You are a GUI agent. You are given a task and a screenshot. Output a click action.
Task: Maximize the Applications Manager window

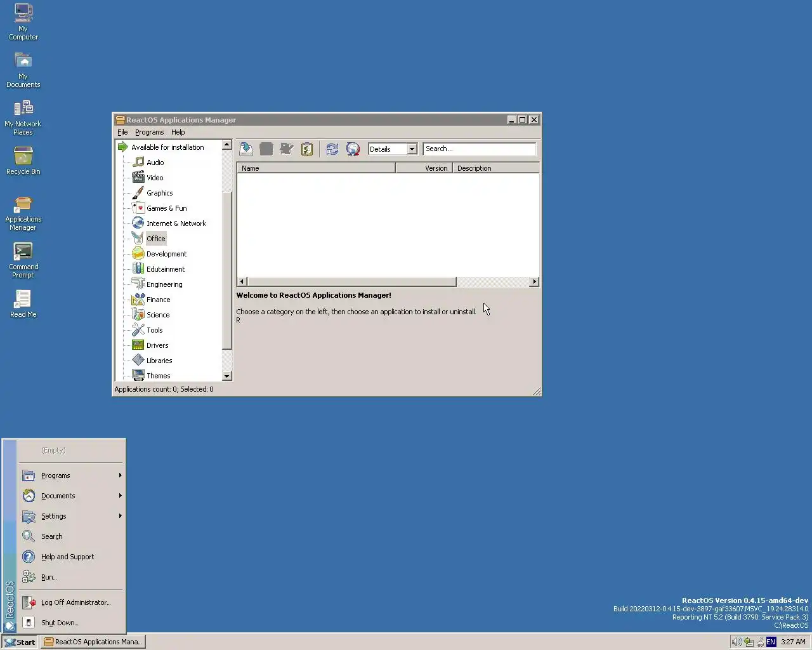[522, 119]
